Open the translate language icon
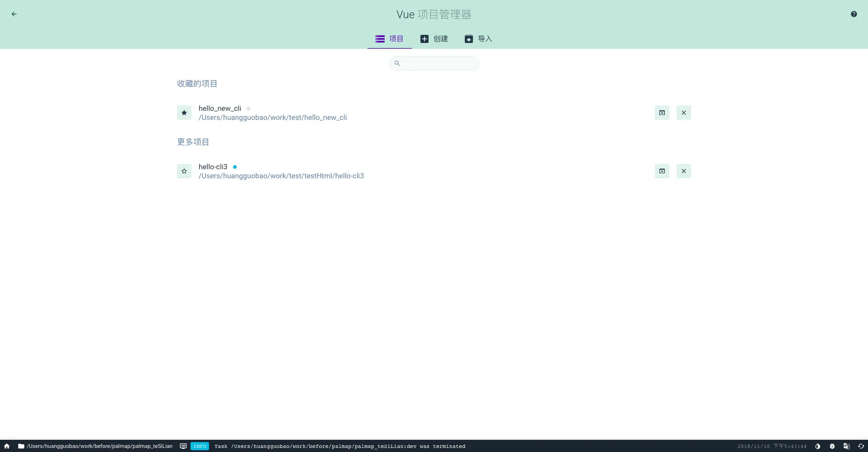The width and height of the screenshot is (868, 452). pyautogui.click(x=847, y=446)
